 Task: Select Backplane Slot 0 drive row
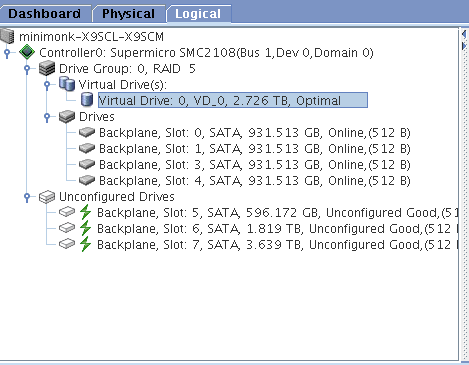pos(255,133)
